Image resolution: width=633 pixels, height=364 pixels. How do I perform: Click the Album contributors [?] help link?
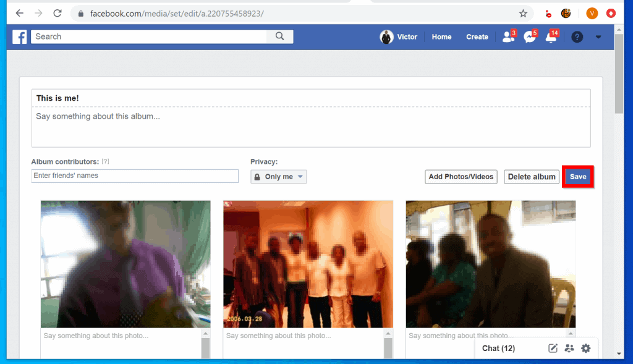105,161
